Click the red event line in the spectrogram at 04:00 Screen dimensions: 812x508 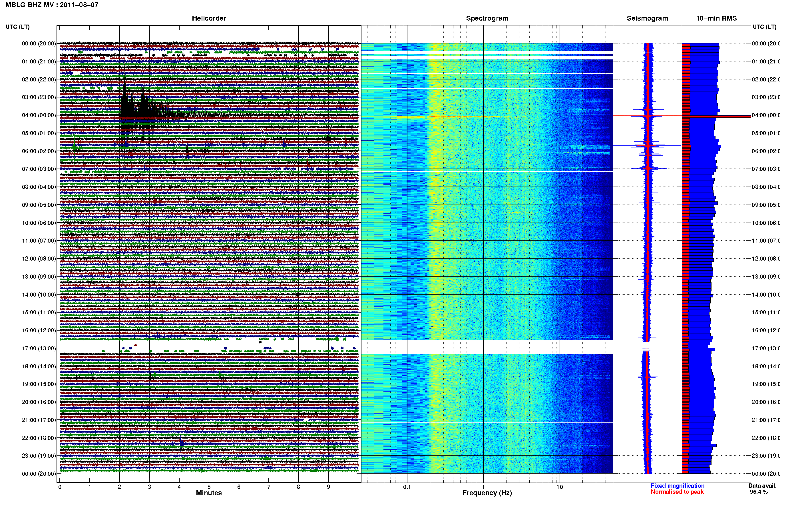coord(487,116)
